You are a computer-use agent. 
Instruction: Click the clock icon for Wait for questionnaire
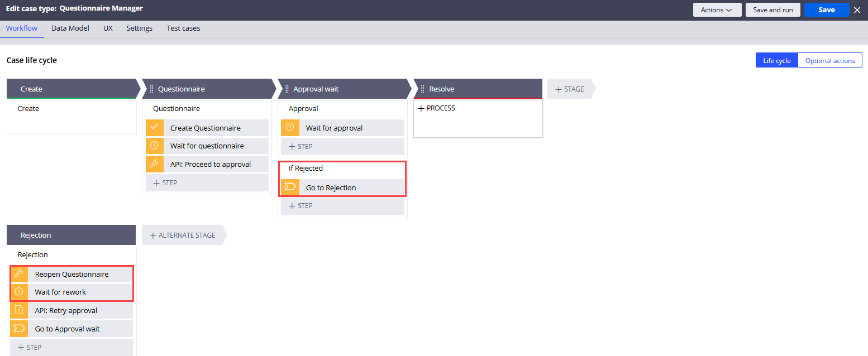coord(155,146)
